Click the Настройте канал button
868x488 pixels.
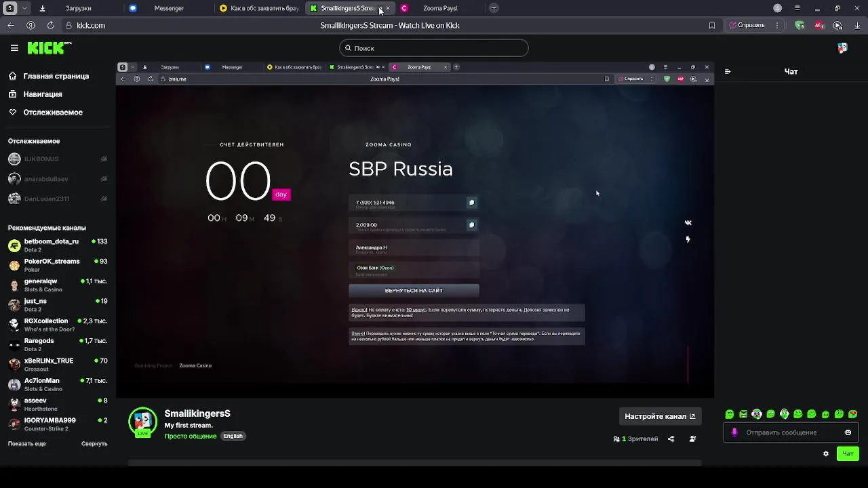[x=660, y=416]
